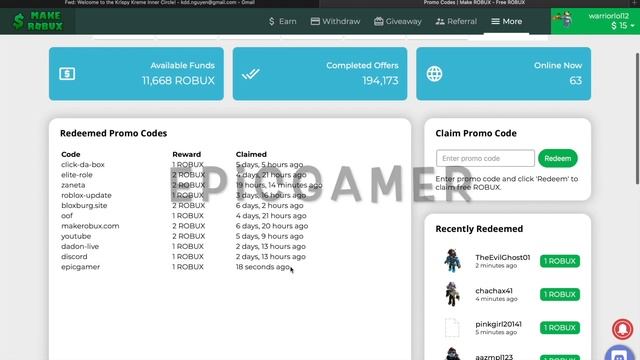The height and width of the screenshot is (360, 640).
Task: Click the 194,173 completed offers value
Action: pyautogui.click(x=380, y=80)
